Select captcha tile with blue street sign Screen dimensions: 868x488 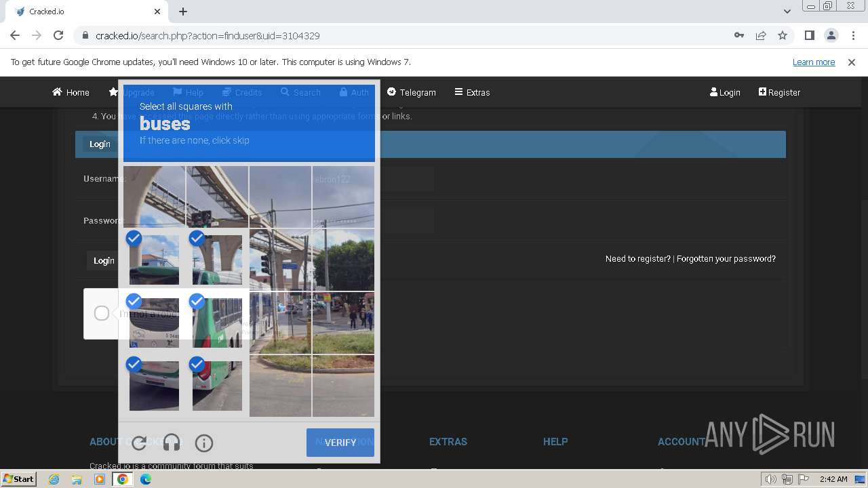point(280,260)
